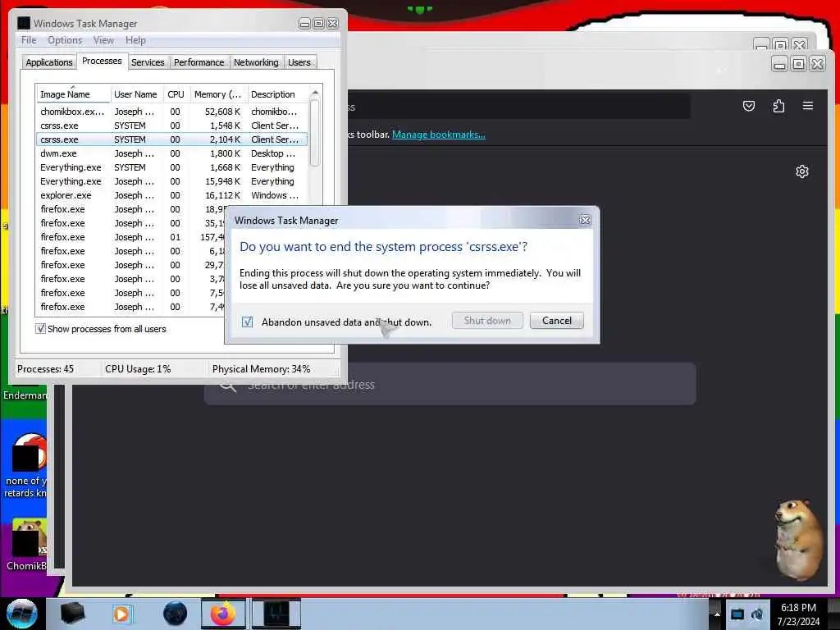Open the View menu in Task Manager
This screenshot has height=630, width=840.
click(103, 40)
